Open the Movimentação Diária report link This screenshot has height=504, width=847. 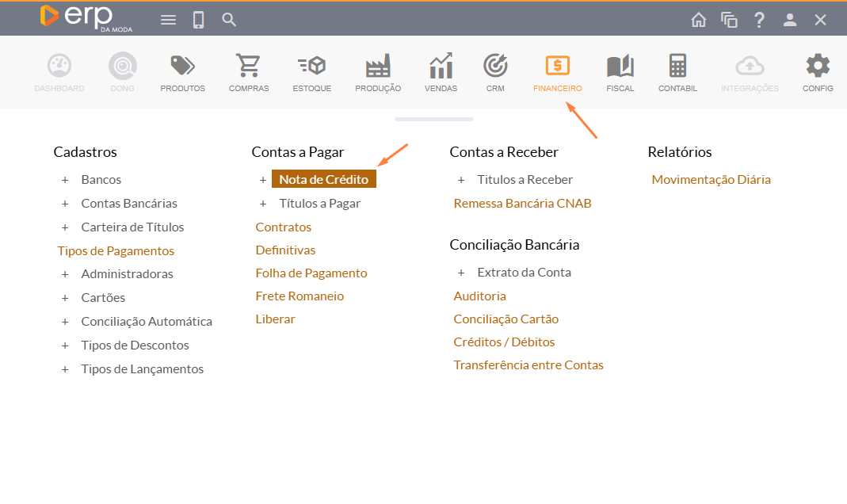click(711, 180)
